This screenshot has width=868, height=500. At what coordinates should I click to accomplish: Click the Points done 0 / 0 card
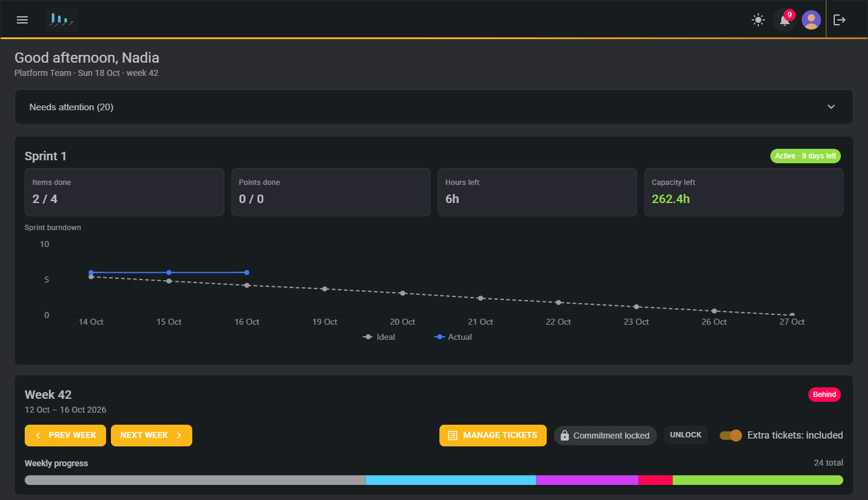[331, 192]
